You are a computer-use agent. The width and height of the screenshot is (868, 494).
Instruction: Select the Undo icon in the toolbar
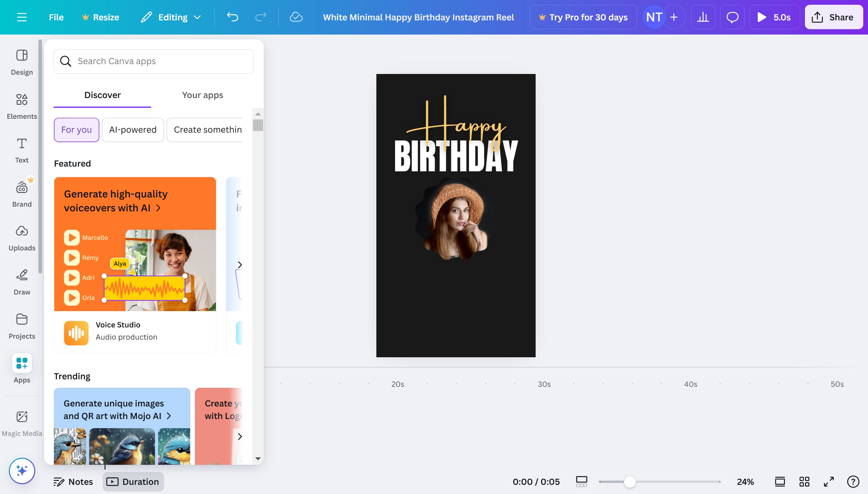pyautogui.click(x=233, y=17)
